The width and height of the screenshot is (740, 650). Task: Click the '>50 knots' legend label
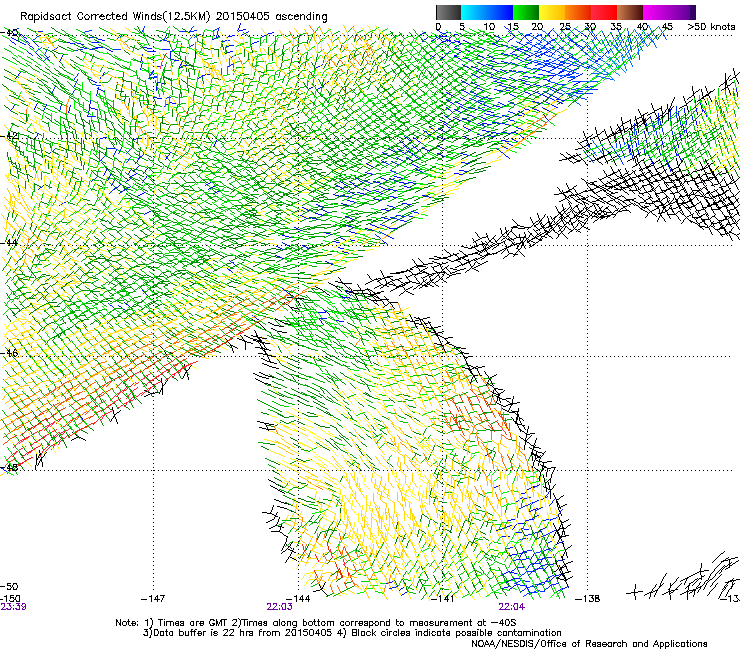pos(711,26)
